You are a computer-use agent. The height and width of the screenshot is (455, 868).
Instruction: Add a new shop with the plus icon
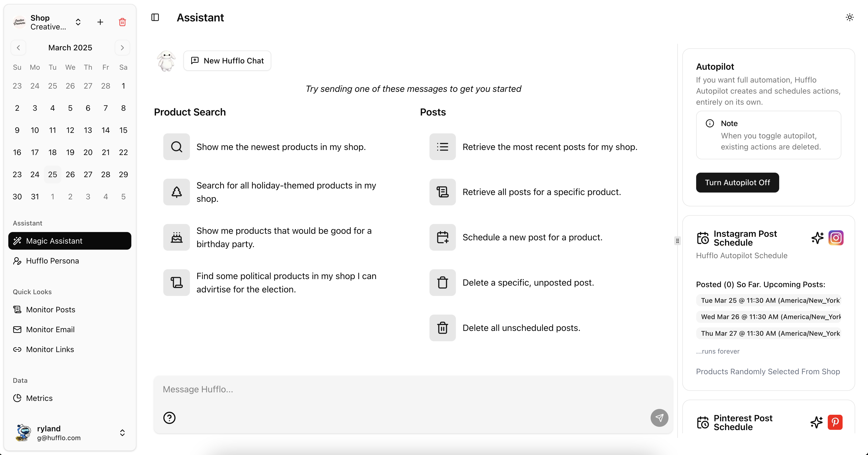click(100, 22)
